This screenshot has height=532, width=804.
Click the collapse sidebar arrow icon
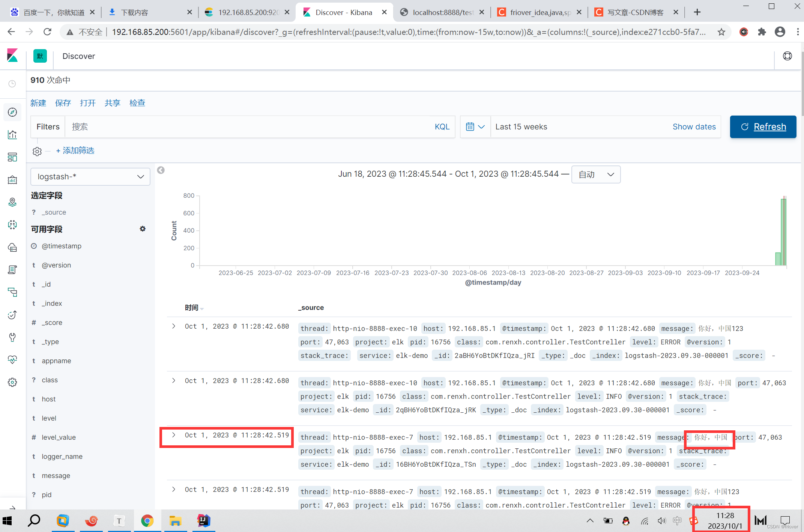[x=160, y=170]
